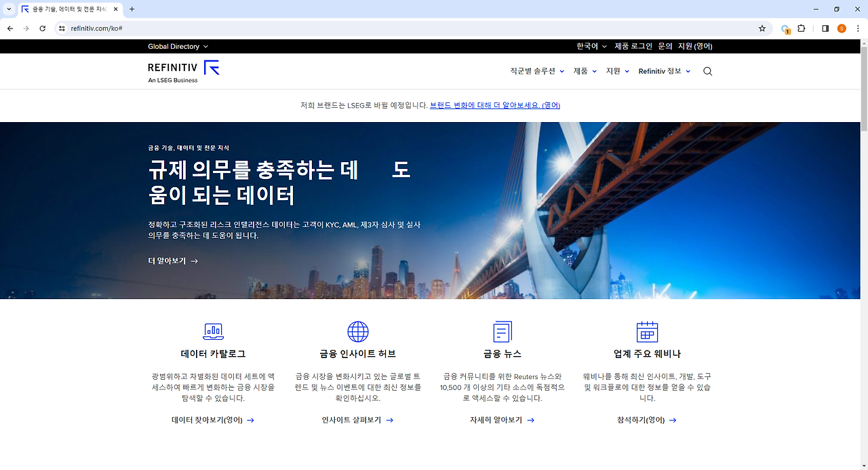Click the extension icon with orange badge
Viewport: 868px width, 470px height.
[785, 28]
